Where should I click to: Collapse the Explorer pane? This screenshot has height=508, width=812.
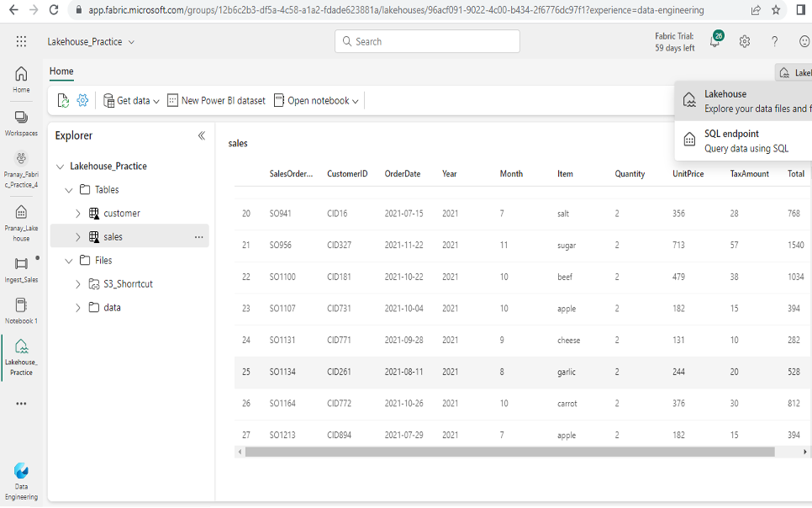[x=202, y=135]
